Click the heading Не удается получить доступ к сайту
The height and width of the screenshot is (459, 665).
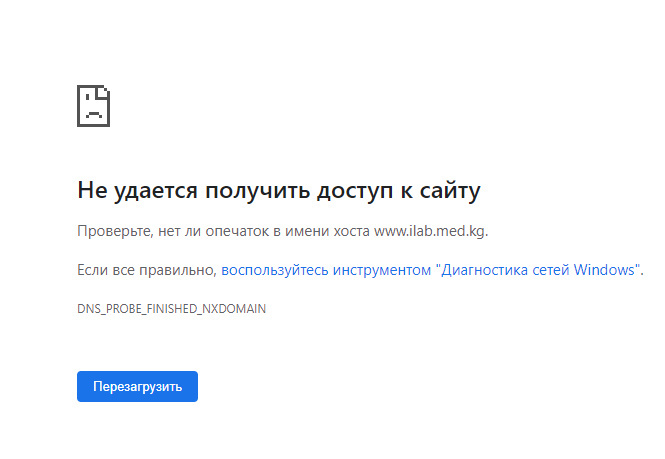[279, 190]
